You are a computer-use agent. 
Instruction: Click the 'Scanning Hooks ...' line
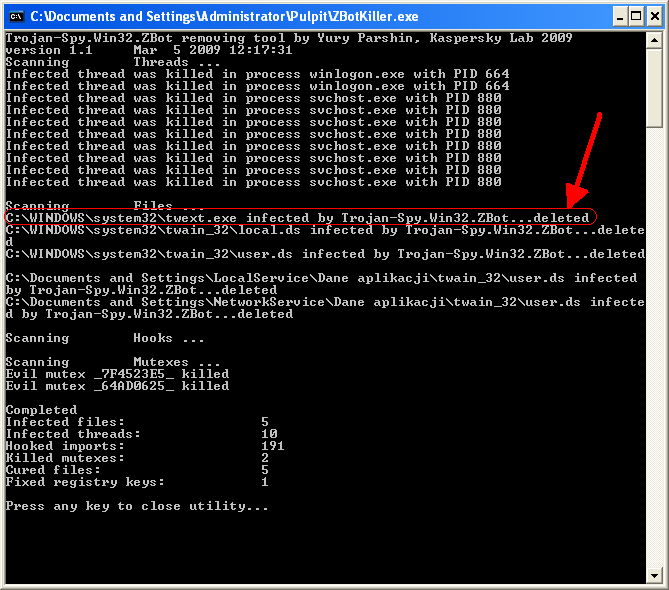point(105,338)
